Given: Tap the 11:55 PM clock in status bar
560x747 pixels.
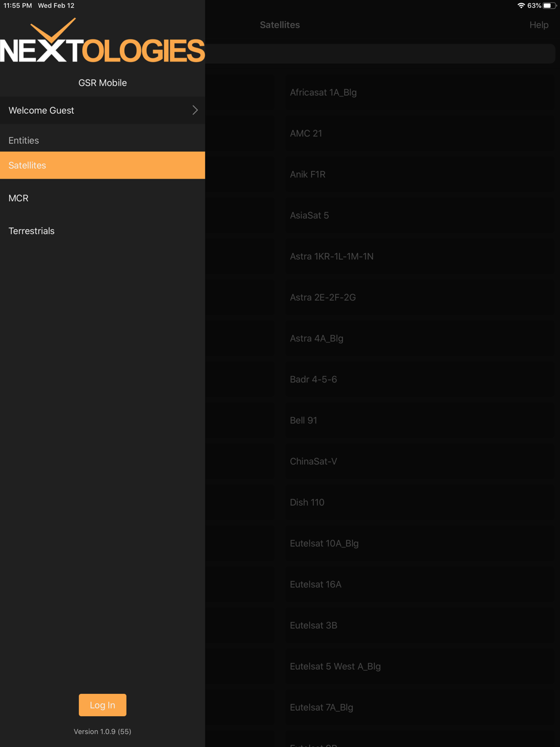Looking at the screenshot, I should (18, 6).
